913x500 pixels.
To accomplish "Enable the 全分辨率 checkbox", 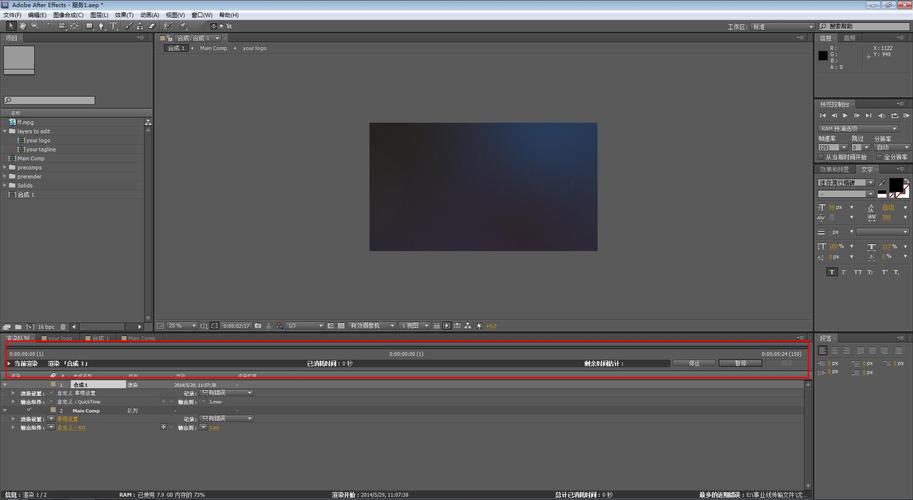I will tap(880, 156).
